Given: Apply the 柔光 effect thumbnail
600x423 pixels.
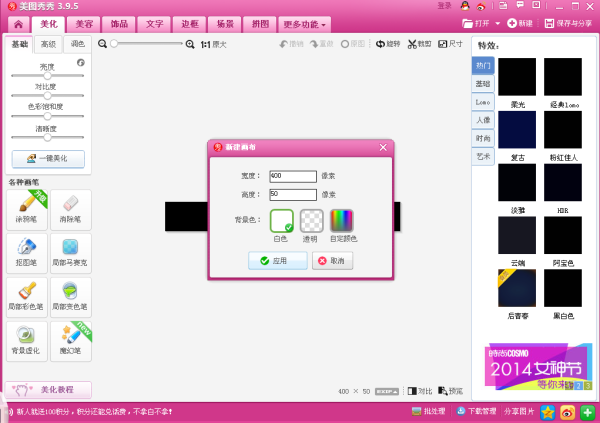Looking at the screenshot, I should click(x=517, y=77).
